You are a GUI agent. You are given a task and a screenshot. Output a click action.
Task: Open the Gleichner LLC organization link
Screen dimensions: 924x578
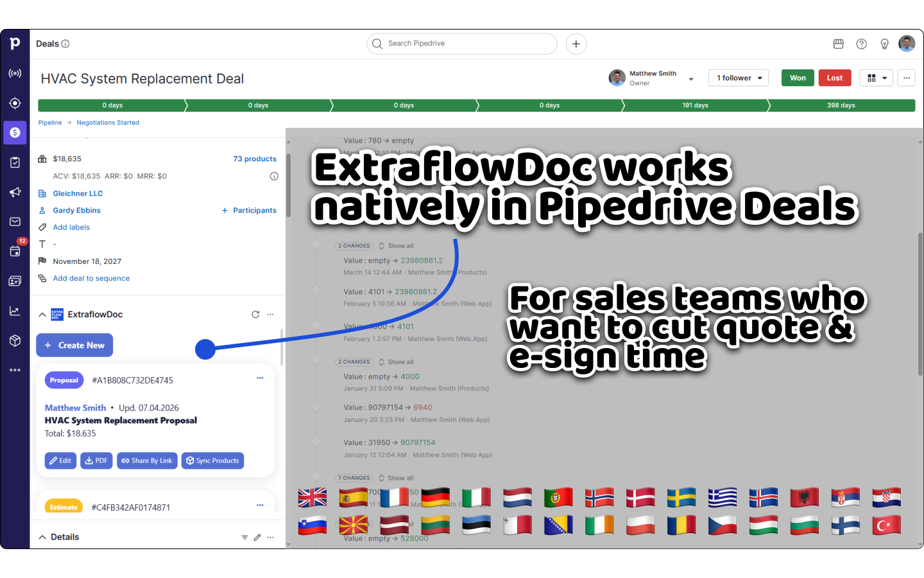(78, 193)
